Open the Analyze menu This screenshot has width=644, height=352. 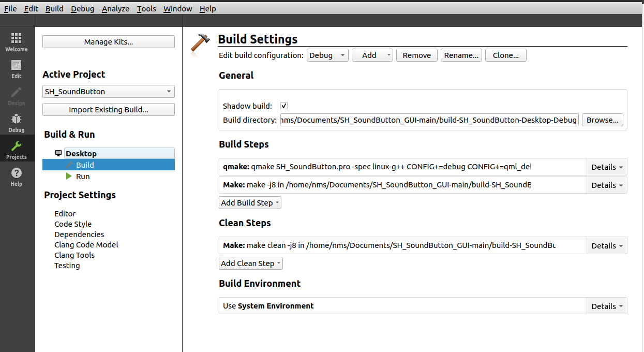pos(115,9)
